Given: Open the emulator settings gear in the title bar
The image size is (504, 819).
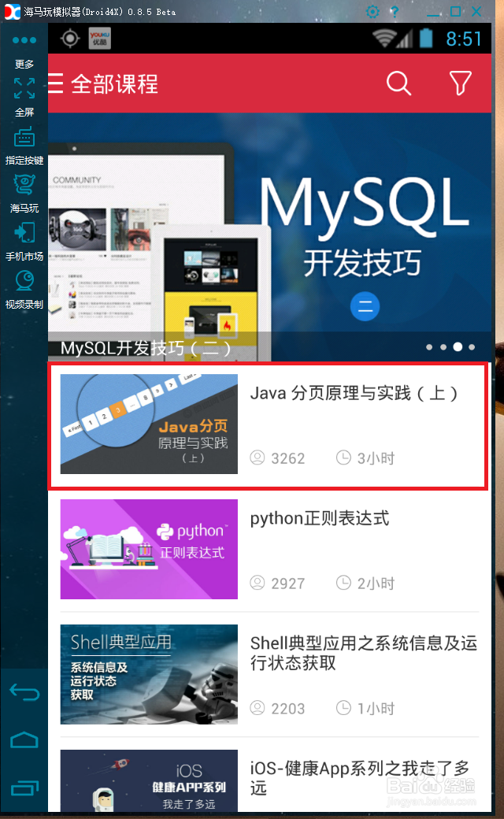Looking at the screenshot, I should tap(372, 12).
